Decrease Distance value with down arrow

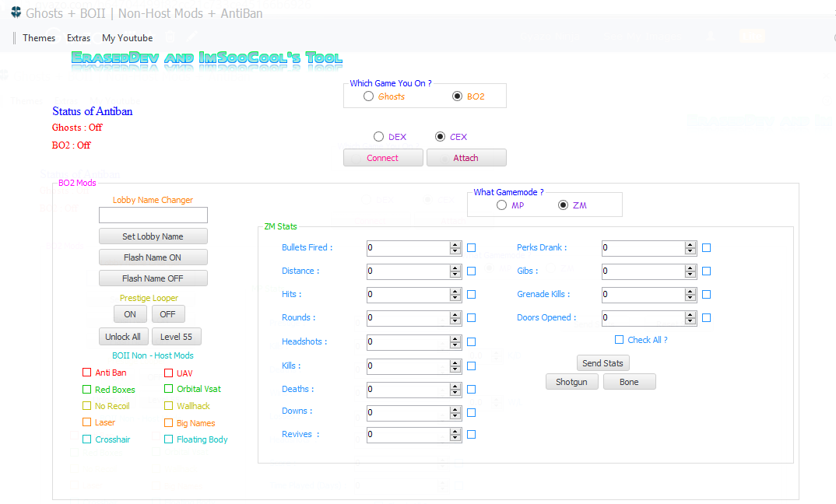[455, 275]
